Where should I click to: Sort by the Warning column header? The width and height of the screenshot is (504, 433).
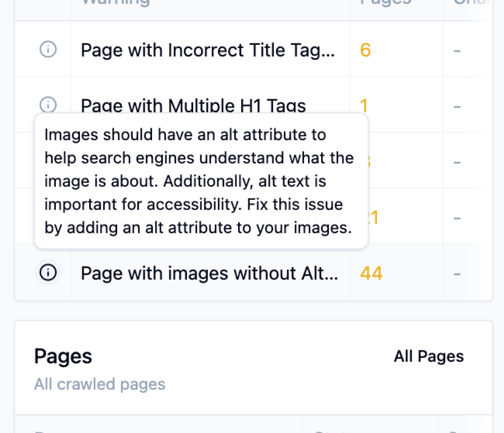[115, 3]
